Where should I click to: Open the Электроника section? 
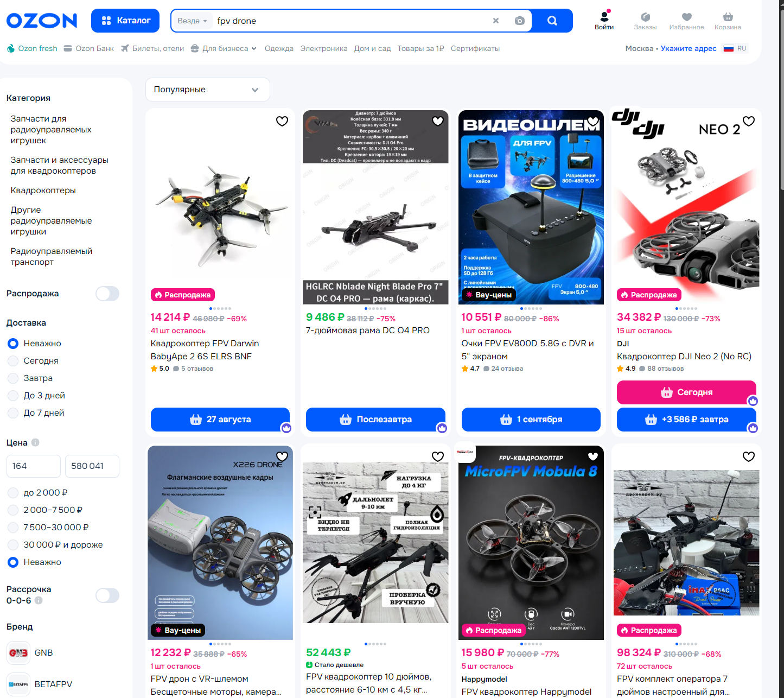324,48
